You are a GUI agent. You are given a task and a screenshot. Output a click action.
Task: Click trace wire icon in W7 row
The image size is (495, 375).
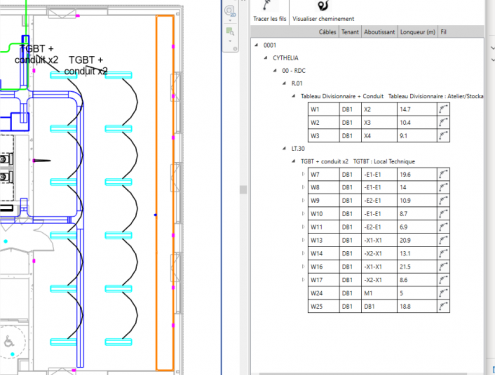tap(443, 174)
